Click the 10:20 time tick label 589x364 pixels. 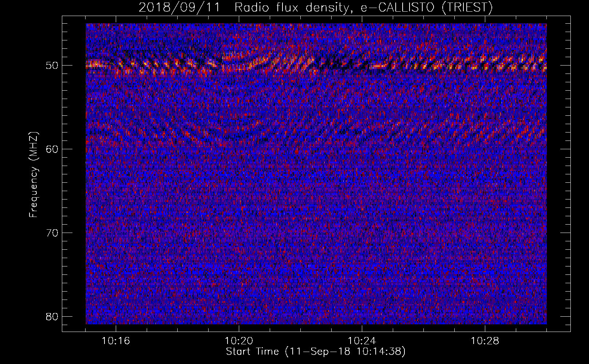tap(239, 341)
